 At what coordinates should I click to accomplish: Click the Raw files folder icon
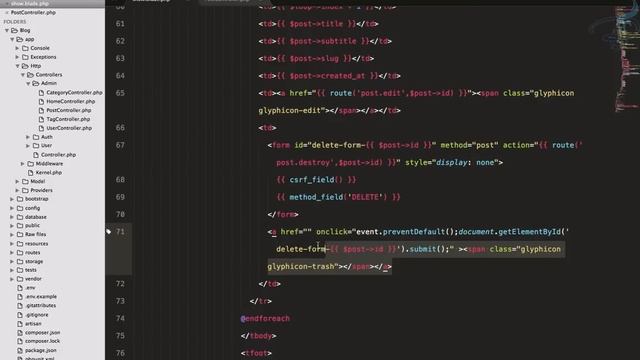20,235
